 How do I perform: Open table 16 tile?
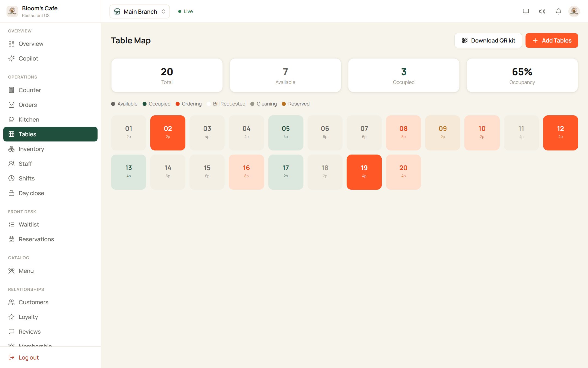click(x=246, y=172)
